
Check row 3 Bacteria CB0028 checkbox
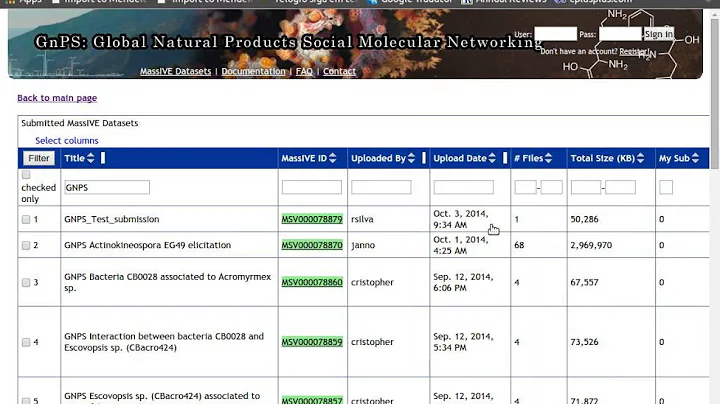pyautogui.click(x=26, y=282)
